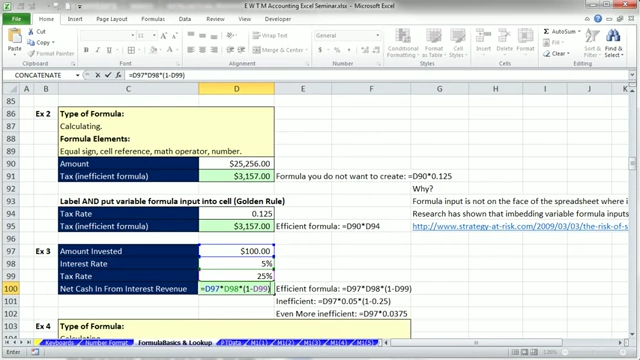Click the Increase Decimal icon

tap(364, 50)
